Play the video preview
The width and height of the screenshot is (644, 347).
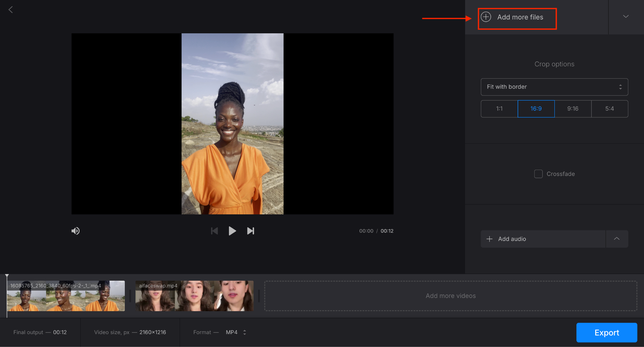[x=232, y=231]
